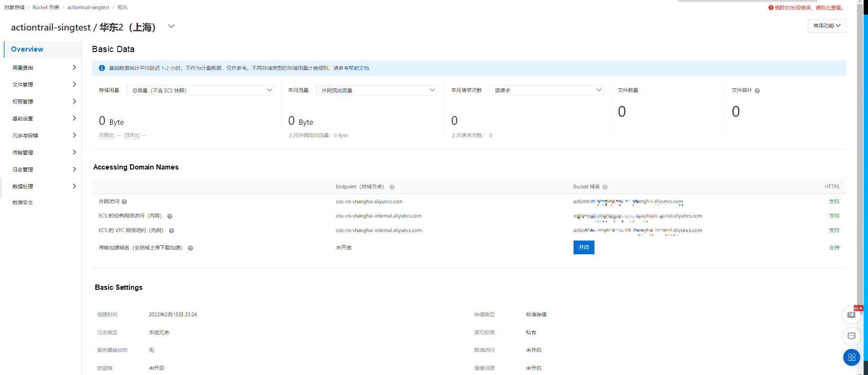The height and width of the screenshot is (375, 868).
Task: Click the help icon beside Endpoint (地域节点)
Action: (x=392, y=187)
